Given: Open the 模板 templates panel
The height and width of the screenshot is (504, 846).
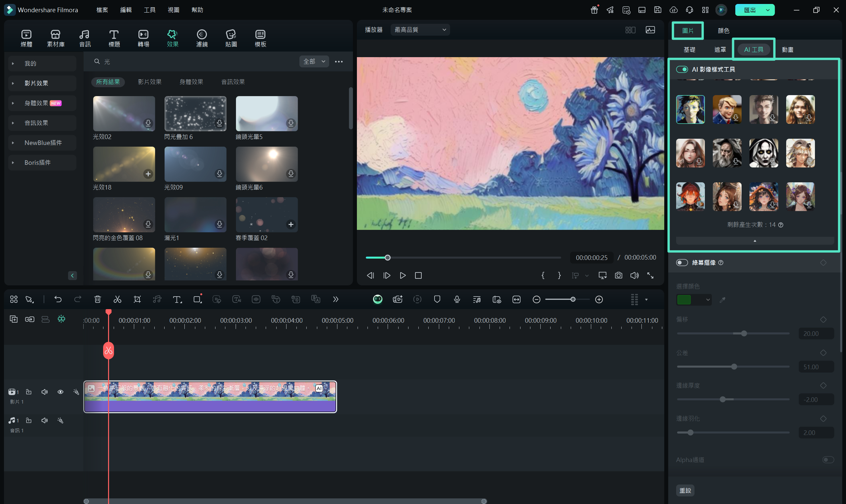Looking at the screenshot, I should [260, 38].
